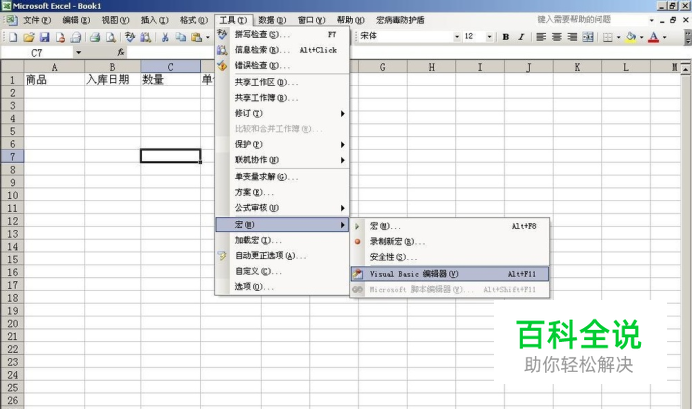Open the 宏病毒防护盾 menu
Viewport: 692px width, 409px height.
[400, 20]
